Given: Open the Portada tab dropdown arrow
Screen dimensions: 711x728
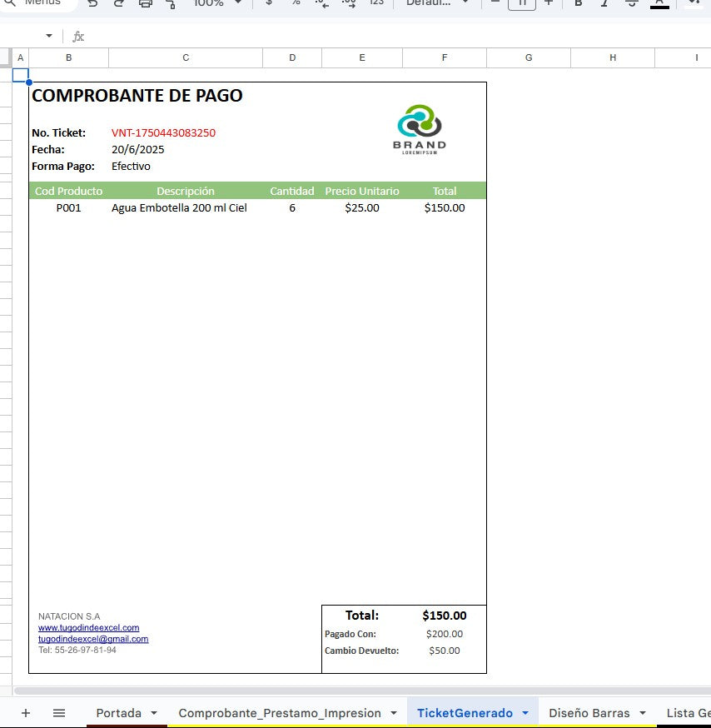Looking at the screenshot, I should click(154, 713).
